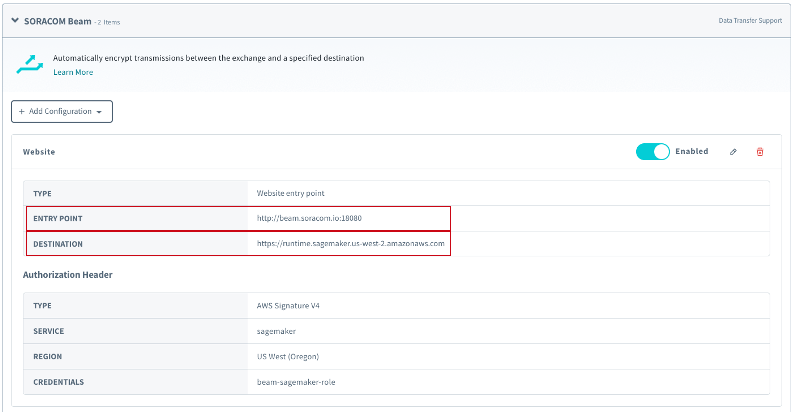The height and width of the screenshot is (412, 792).
Task: Click the beam-sagemaker-role credentials value
Action: [296, 382]
